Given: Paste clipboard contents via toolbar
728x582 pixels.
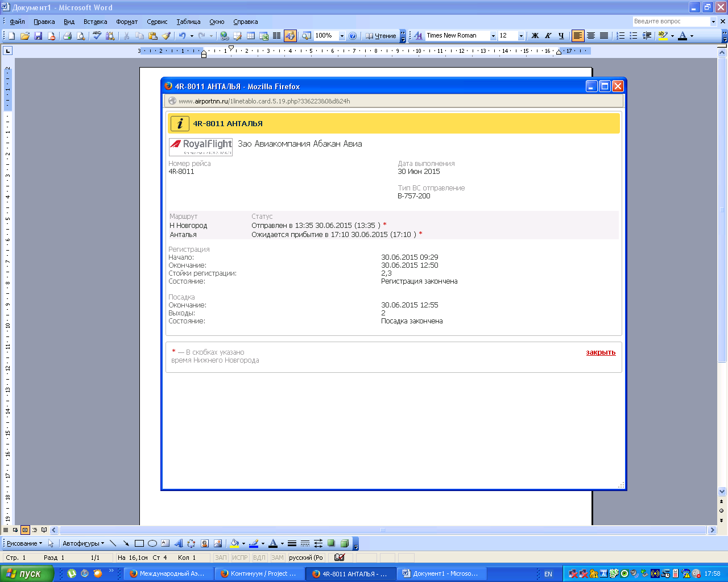Looking at the screenshot, I should [x=152, y=36].
